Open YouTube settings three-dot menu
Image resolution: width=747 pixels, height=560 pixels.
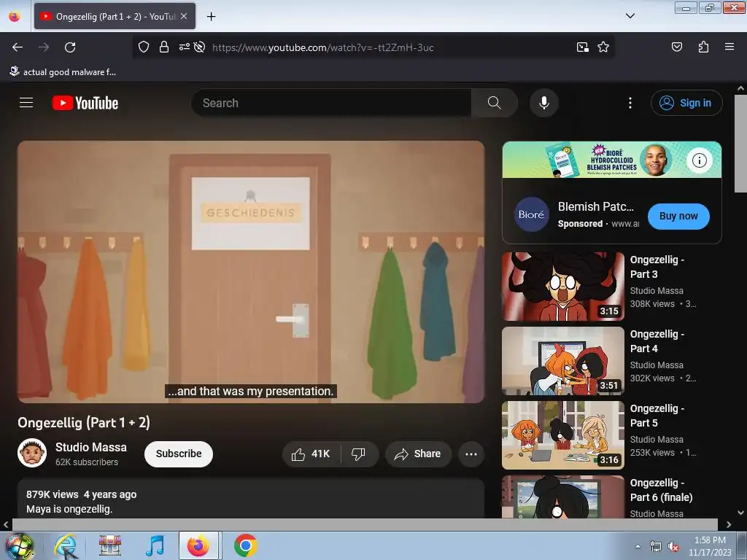(630, 103)
